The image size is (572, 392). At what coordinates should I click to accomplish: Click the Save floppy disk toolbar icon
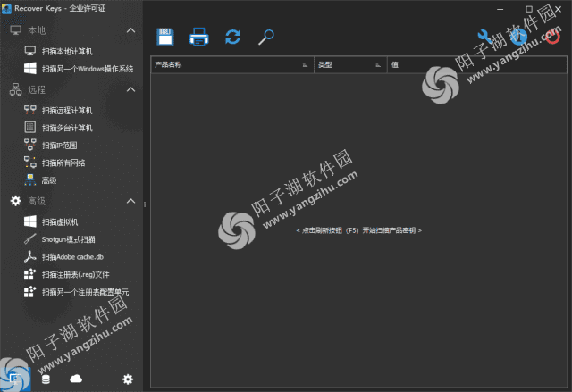pos(165,37)
